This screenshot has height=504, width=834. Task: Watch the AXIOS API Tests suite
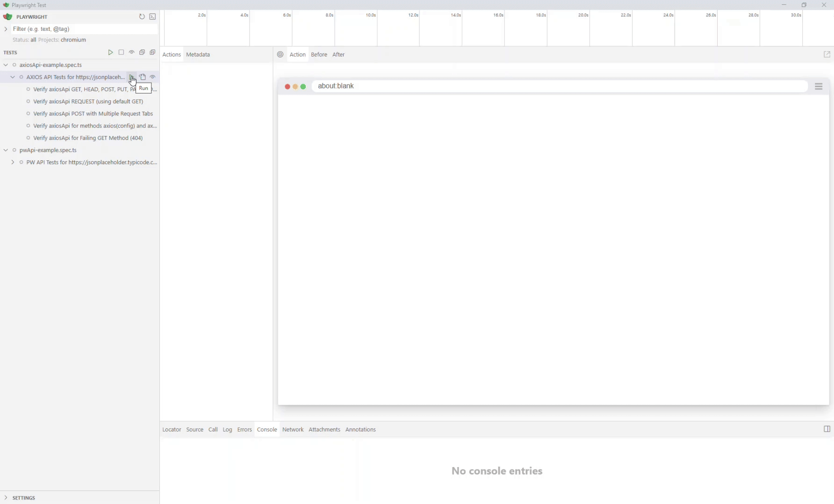click(x=152, y=77)
